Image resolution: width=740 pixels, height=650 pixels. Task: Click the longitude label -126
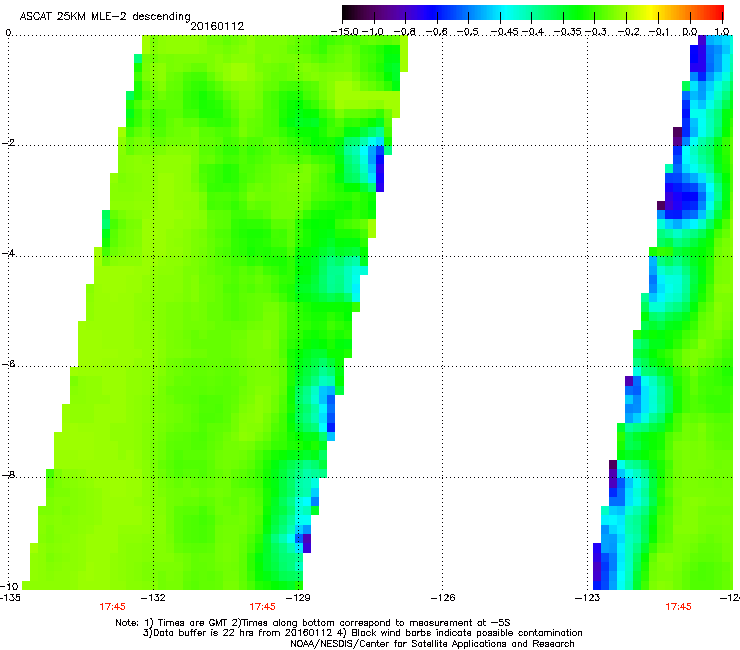(443, 598)
